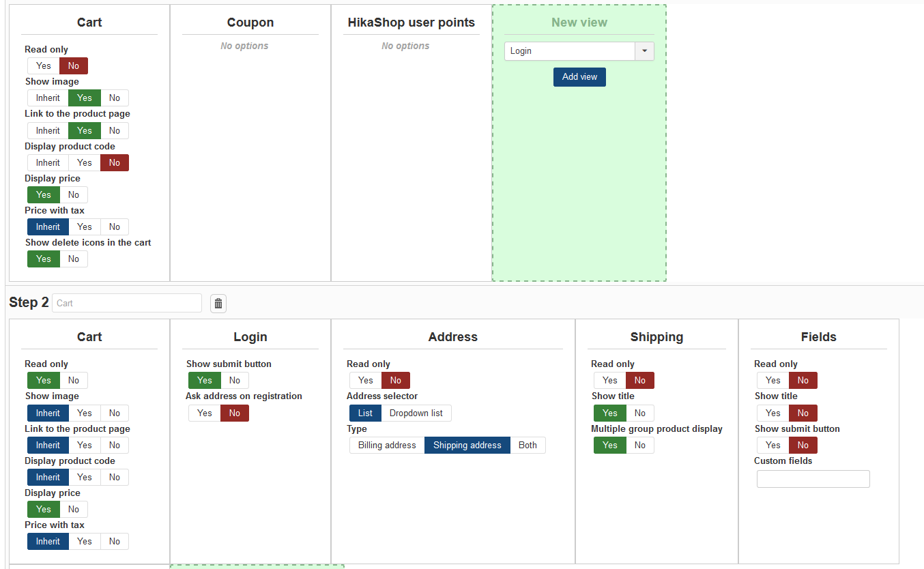Set Step 1 Cart Read only to Yes
This screenshot has width=924, height=569.
pos(44,66)
